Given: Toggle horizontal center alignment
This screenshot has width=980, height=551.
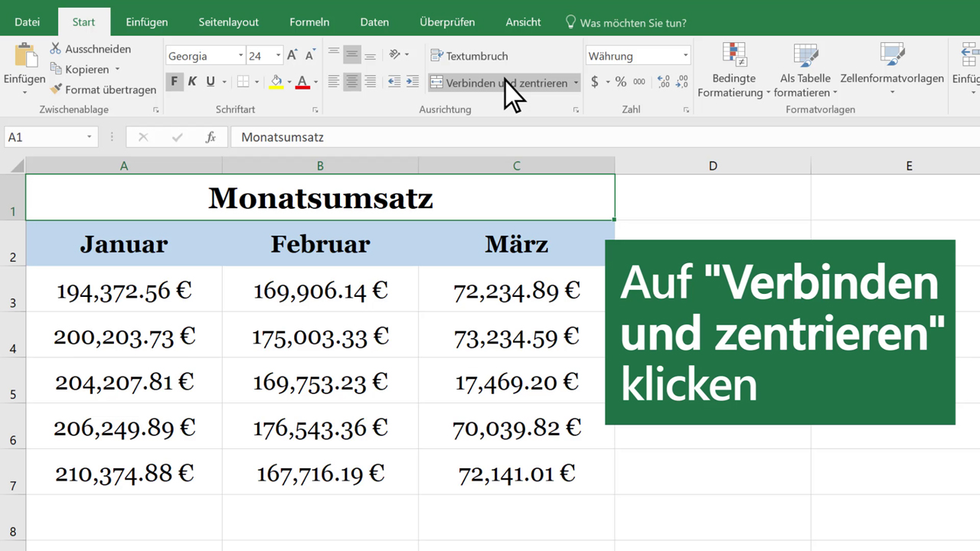Looking at the screenshot, I should pos(352,81).
